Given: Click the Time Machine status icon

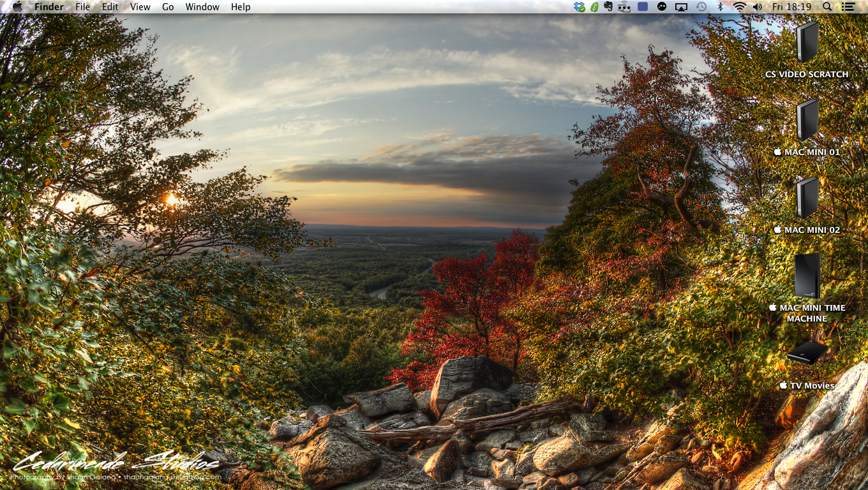Looking at the screenshot, I should (x=701, y=7).
